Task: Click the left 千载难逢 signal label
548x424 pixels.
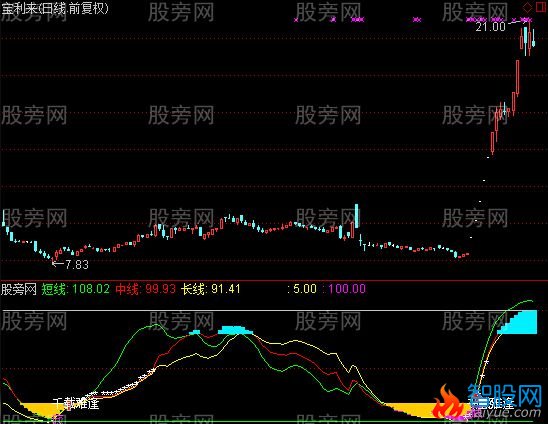Action: (x=76, y=404)
